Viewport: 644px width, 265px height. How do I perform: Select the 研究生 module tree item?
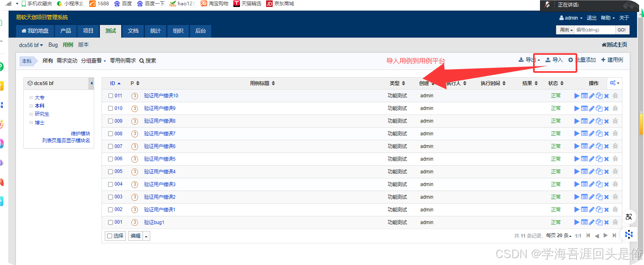pyautogui.click(x=42, y=114)
